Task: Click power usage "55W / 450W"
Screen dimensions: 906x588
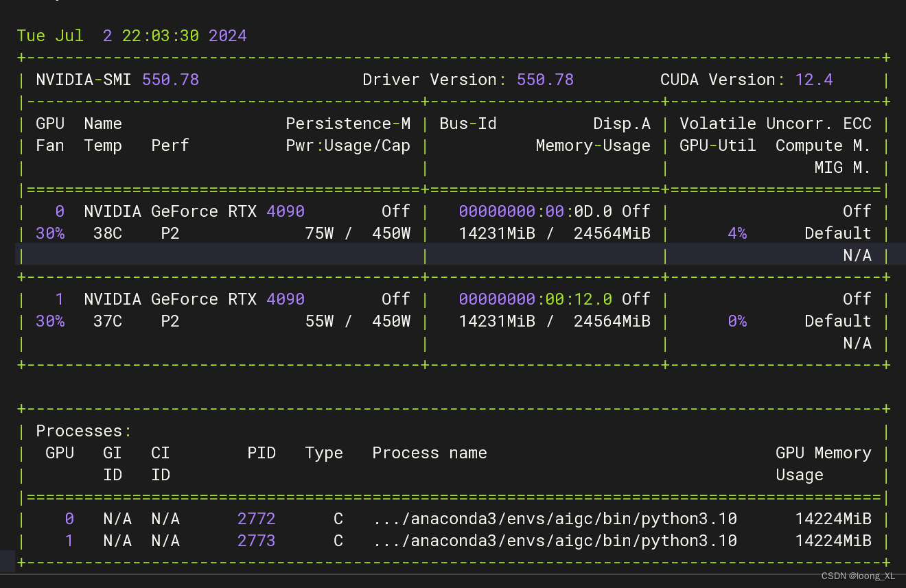Action: [x=358, y=321]
